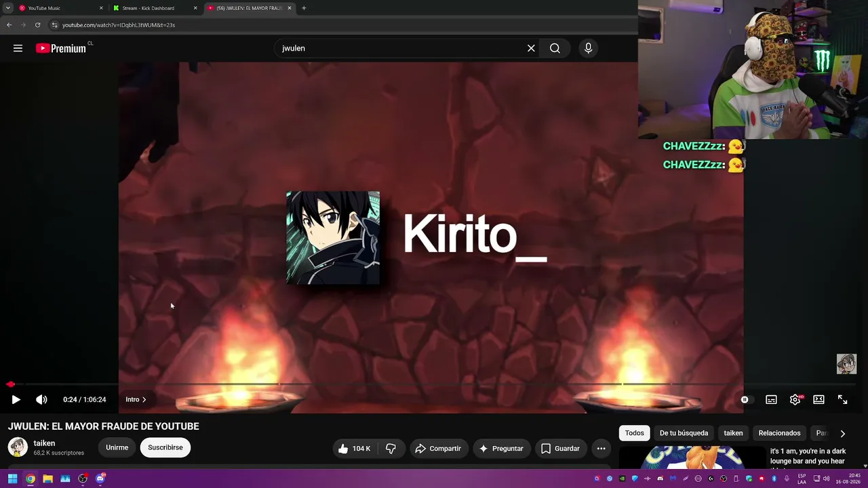Click the channel watermark on video
This screenshot has height=488, width=868.
click(846, 364)
